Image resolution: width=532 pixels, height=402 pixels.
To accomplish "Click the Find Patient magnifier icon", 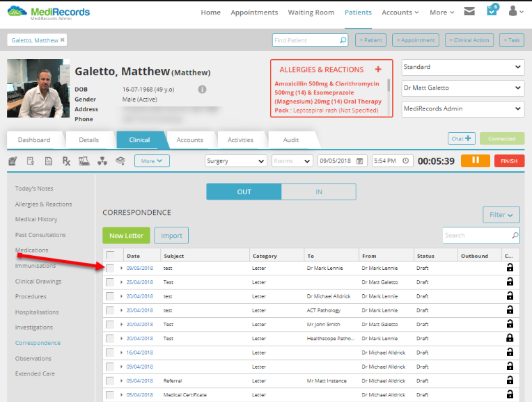I will [343, 40].
